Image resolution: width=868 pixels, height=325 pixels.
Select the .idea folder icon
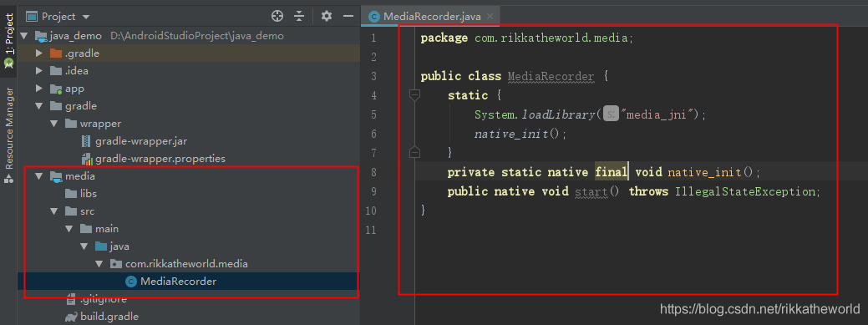coord(56,71)
